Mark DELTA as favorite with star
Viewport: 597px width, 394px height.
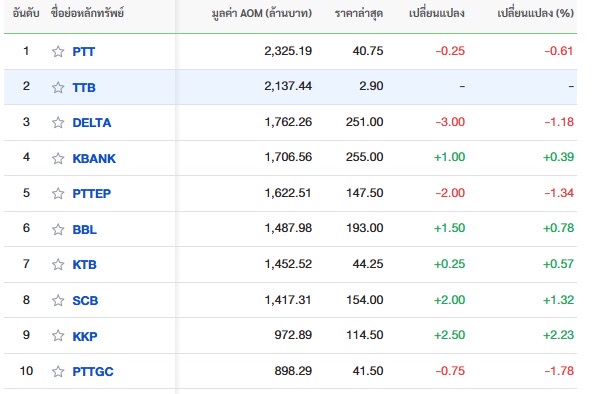click(58, 123)
